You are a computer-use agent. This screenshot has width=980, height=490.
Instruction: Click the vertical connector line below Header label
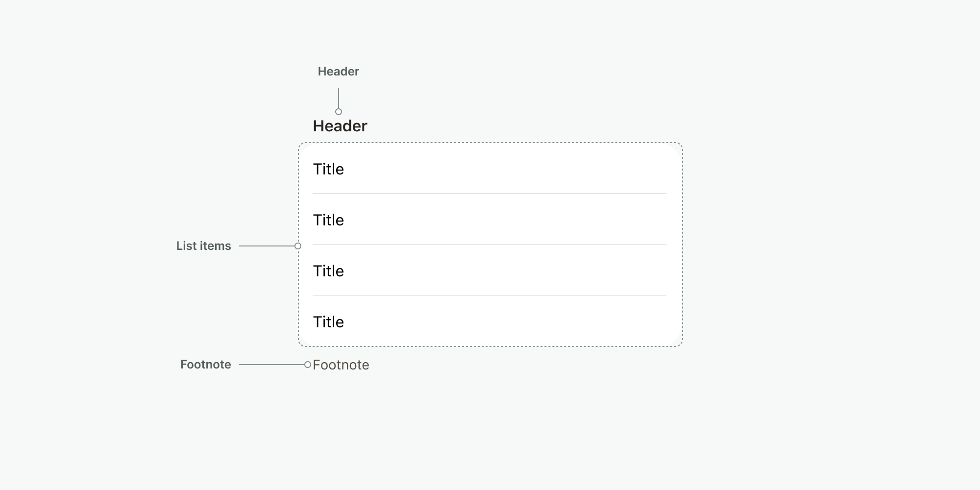339,98
